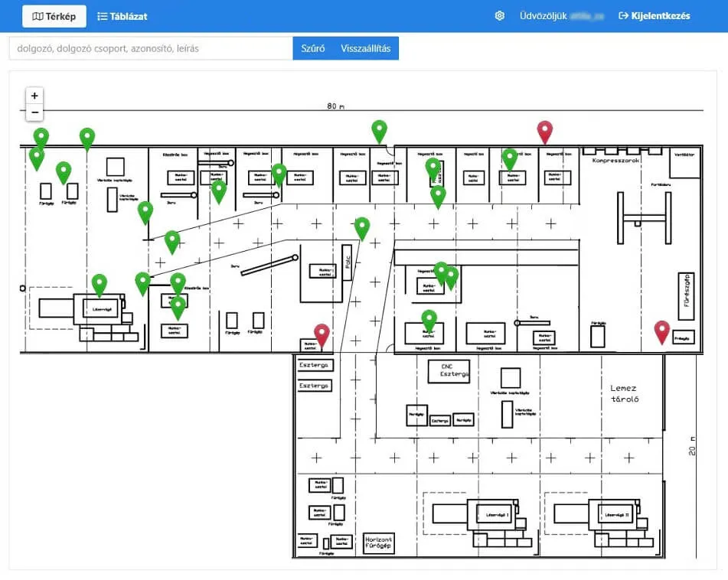
Task: Zoom out the map with minus button
Action: point(34,113)
